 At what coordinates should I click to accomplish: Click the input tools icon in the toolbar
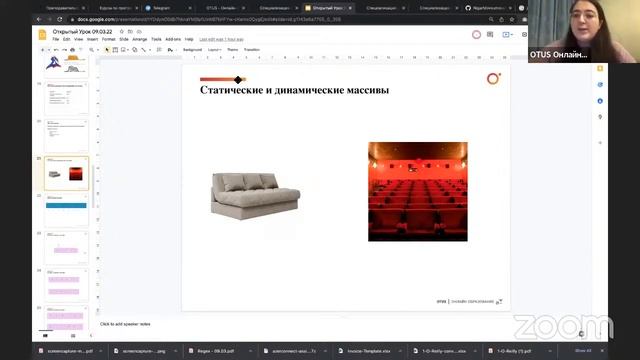tap(170, 50)
